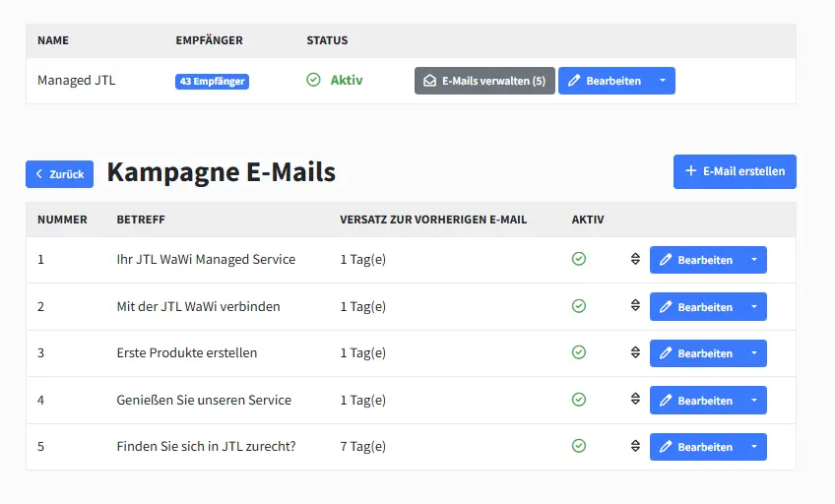835x504 pixels.
Task: Click the '1 Tag(e)' offset in row 3
Action: [363, 352]
